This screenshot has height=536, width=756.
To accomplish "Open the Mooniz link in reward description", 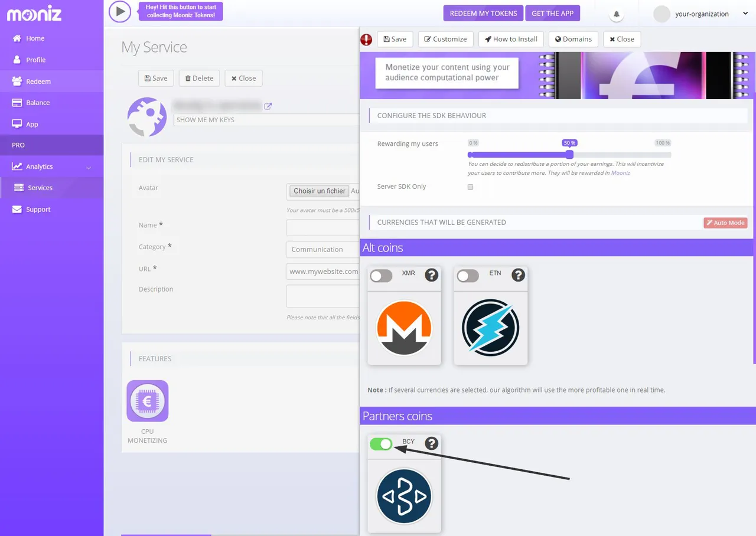I will pyautogui.click(x=620, y=173).
